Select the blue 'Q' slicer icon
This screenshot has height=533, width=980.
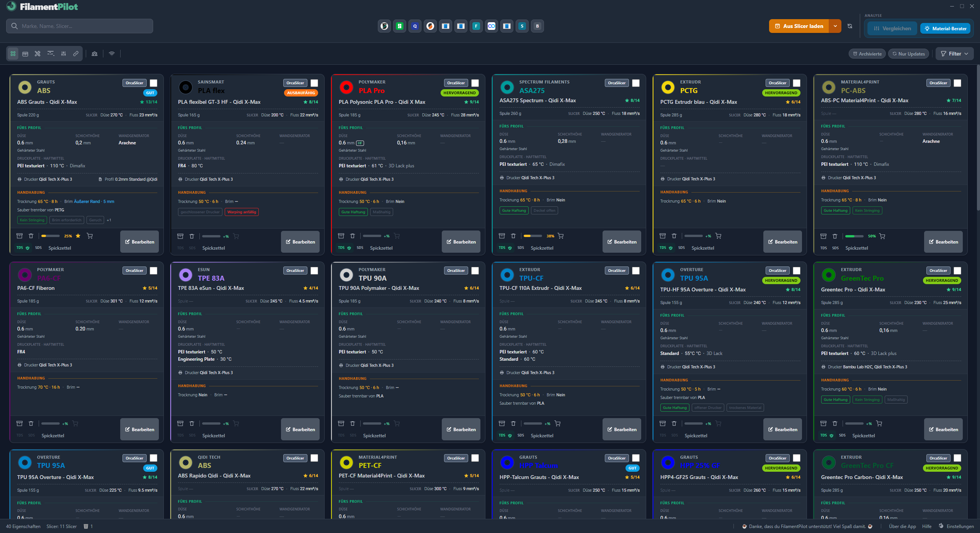pos(415,26)
